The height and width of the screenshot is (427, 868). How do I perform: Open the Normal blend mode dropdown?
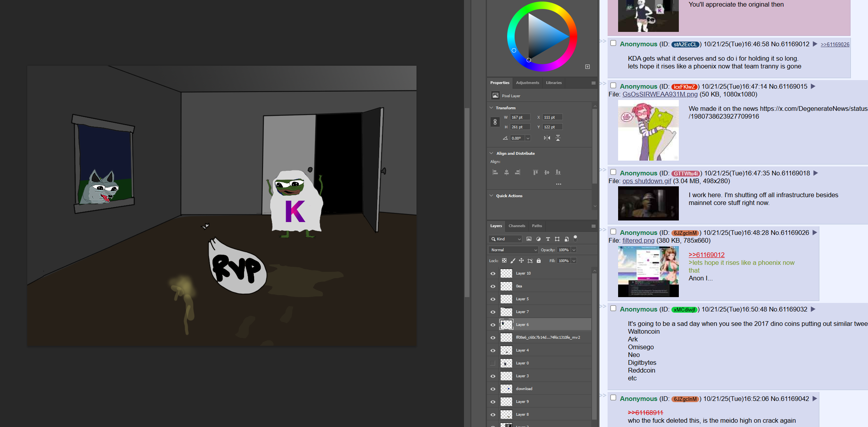tap(513, 250)
